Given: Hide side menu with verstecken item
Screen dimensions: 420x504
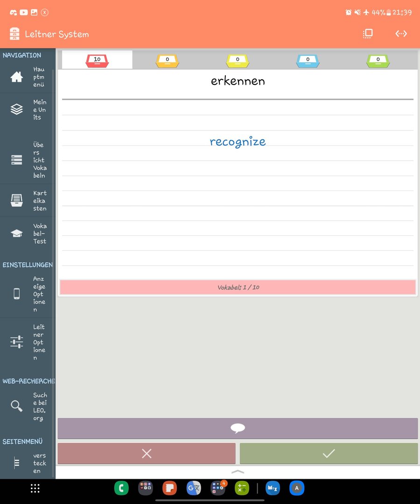Looking at the screenshot, I should [x=17, y=463].
